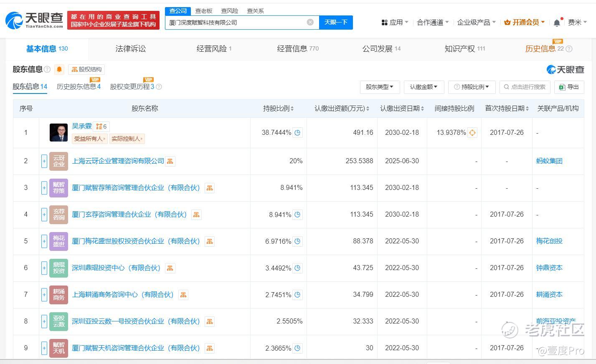
Task: Open equity structure icon beside 上海云玡企业管理咨询有限公司
Action: (170, 161)
